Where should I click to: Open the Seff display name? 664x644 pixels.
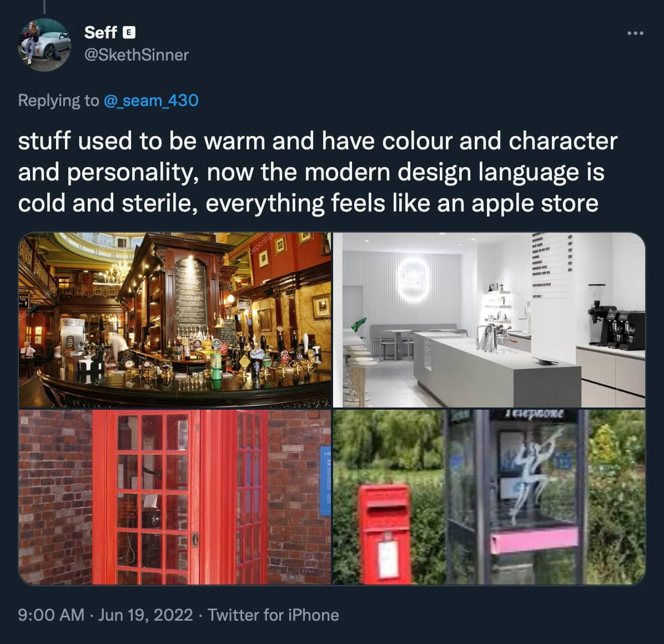coord(101,33)
